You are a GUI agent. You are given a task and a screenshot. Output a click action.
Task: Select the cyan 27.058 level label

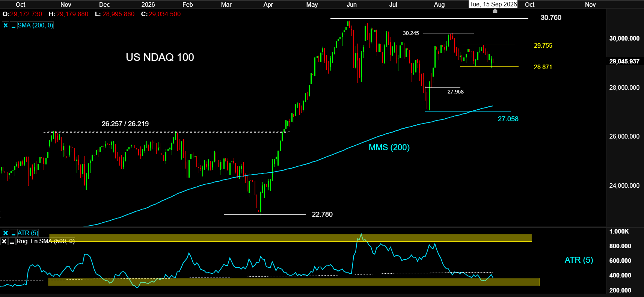(508, 119)
